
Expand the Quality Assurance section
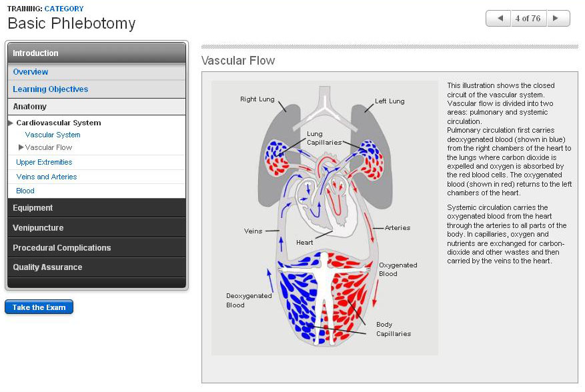click(47, 267)
